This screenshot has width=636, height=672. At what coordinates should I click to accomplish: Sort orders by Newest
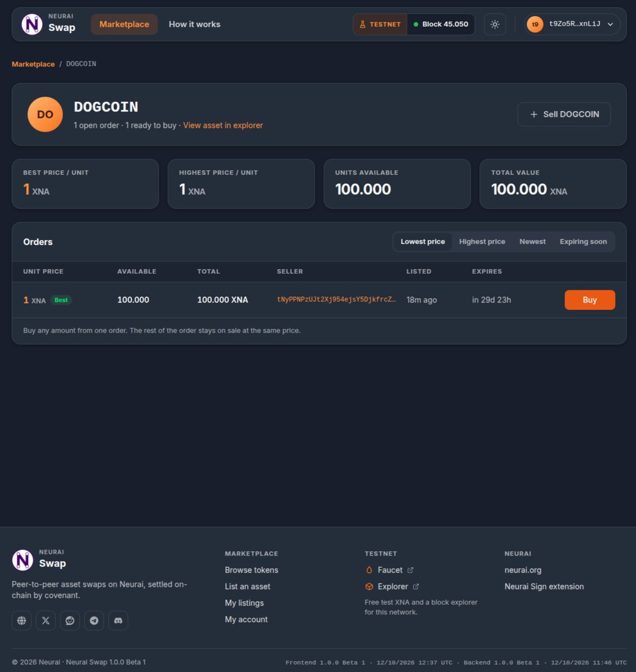(532, 241)
